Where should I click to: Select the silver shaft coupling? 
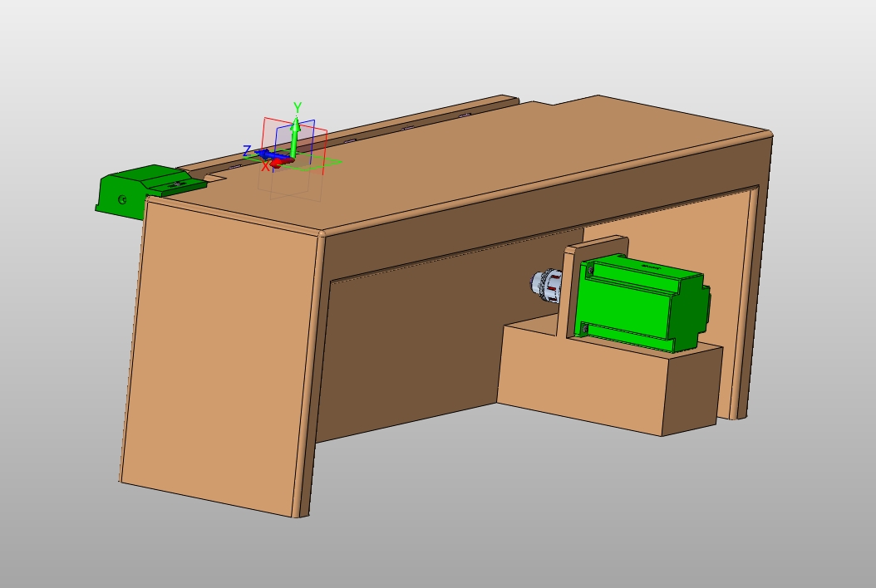point(546,284)
